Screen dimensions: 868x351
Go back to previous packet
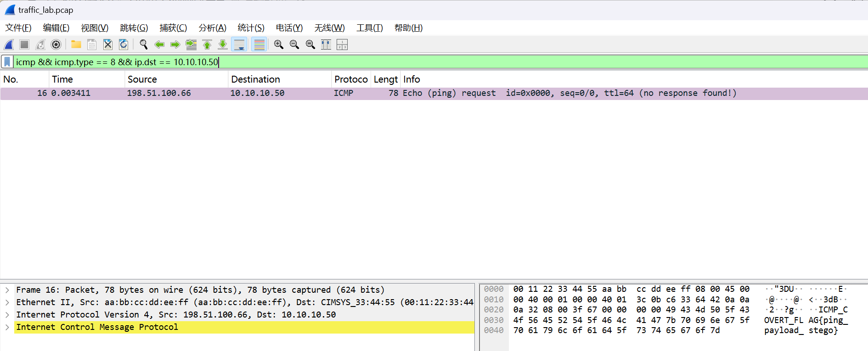click(x=159, y=45)
